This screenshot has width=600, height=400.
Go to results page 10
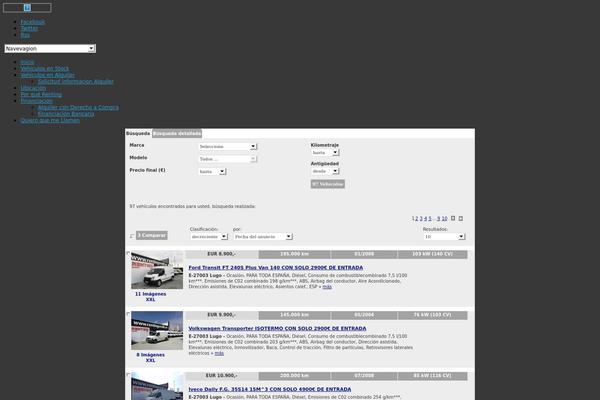[x=444, y=219]
